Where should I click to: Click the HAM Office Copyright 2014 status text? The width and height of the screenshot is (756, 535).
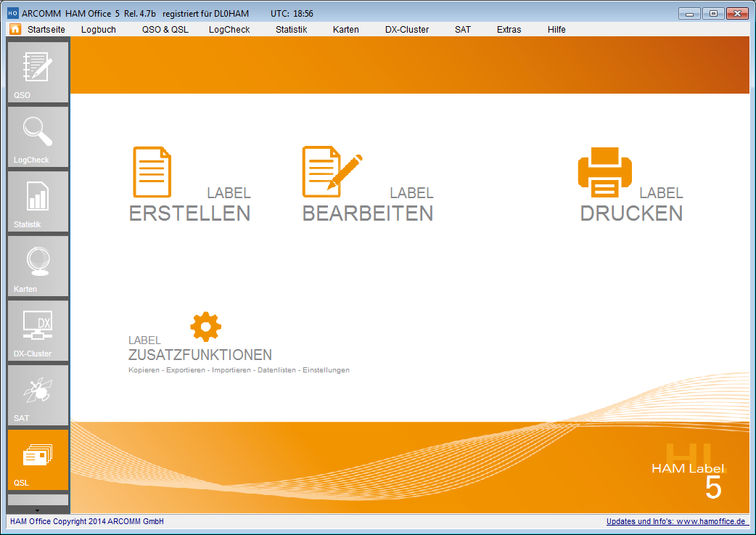(x=87, y=521)
